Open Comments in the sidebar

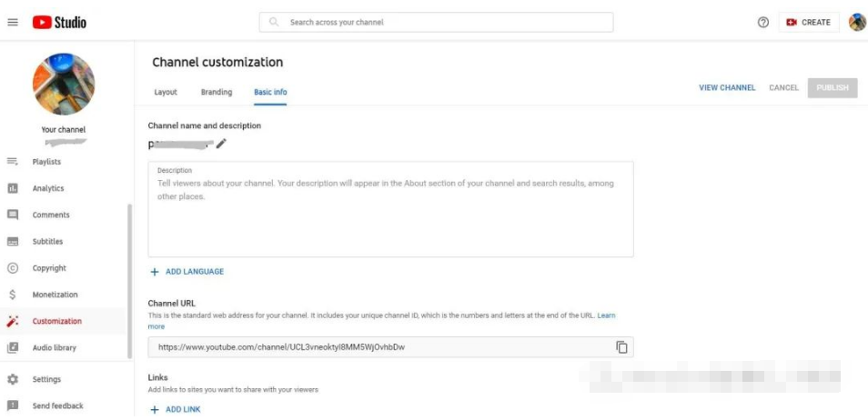pos(51,215)
